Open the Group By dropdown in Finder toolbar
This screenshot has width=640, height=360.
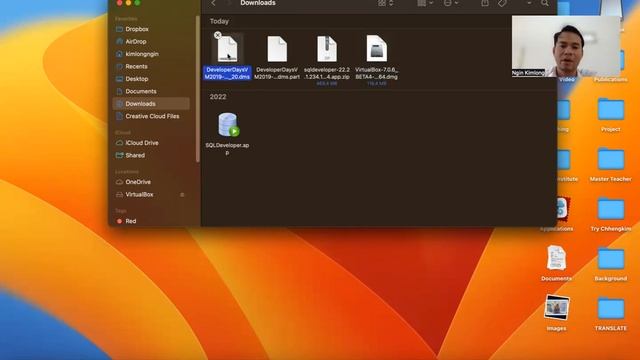click(424, 3)
